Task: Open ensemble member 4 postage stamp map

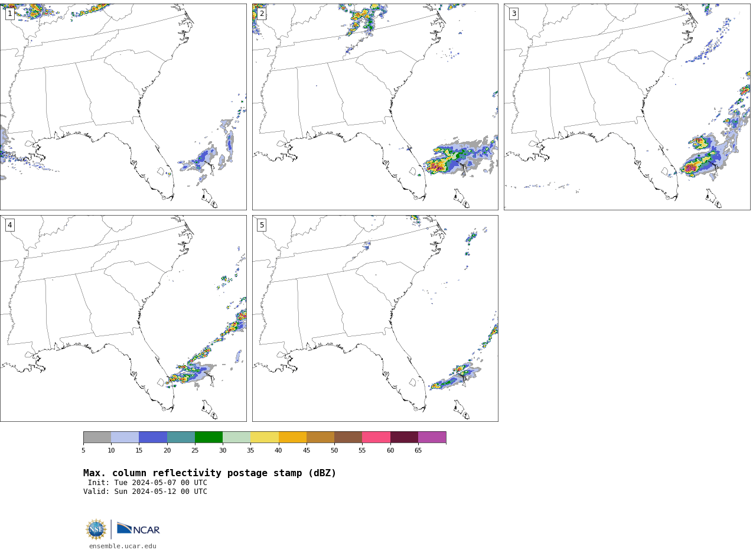Action: point(123,318)
